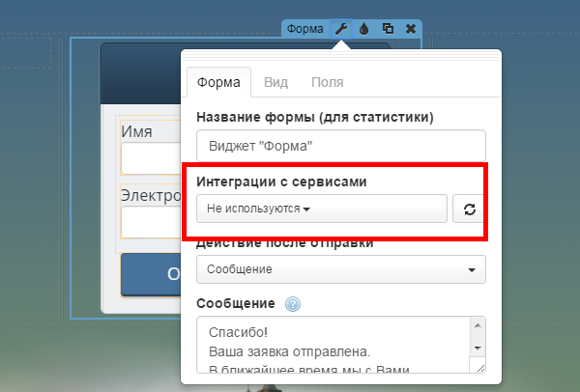
Task: Click the email input field in the form
Action: 152,222
